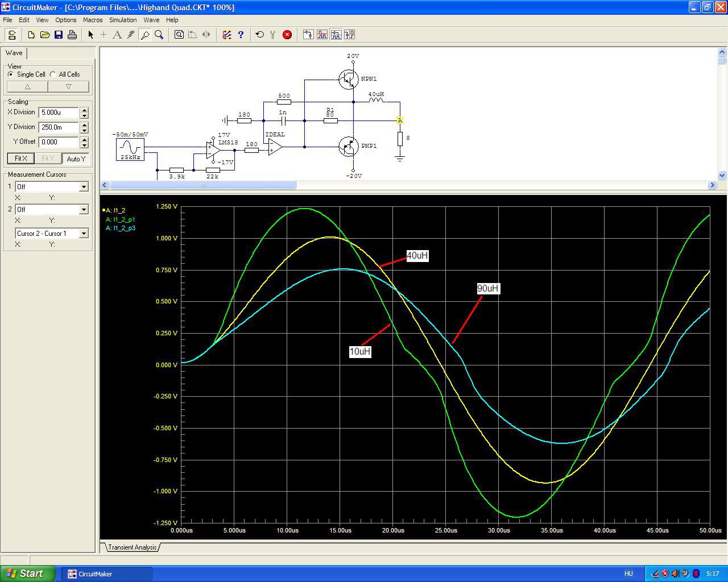Click the X Division value field

tap(59, 113)
